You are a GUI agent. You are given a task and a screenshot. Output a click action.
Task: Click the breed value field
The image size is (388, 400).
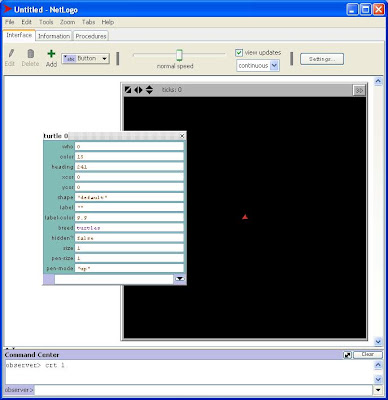tap(129, 228)
